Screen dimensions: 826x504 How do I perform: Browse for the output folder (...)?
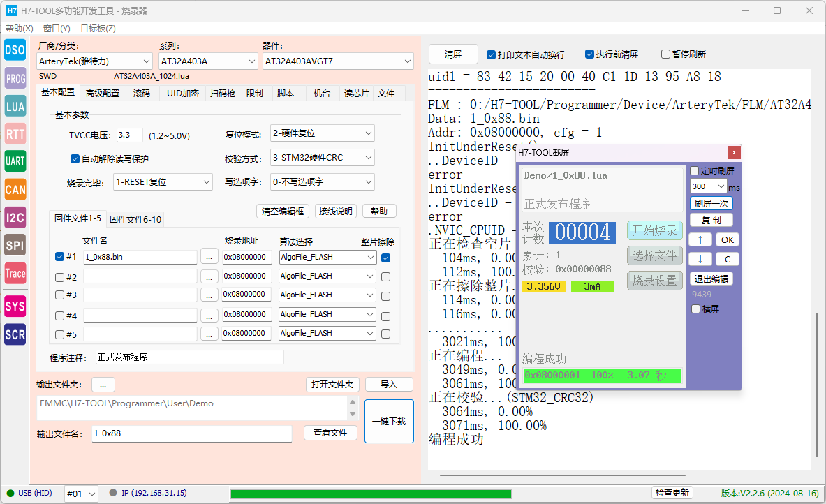coord(103,385)
